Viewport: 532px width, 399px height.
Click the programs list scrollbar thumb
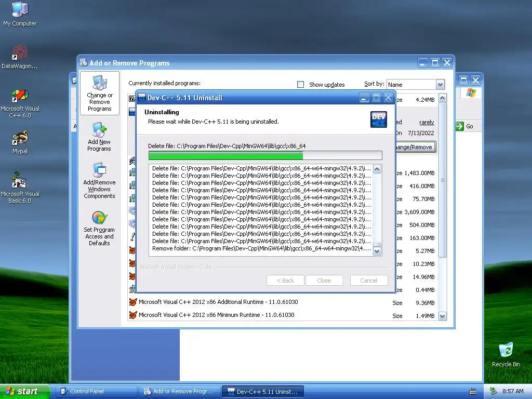click(x=442, y=180)
